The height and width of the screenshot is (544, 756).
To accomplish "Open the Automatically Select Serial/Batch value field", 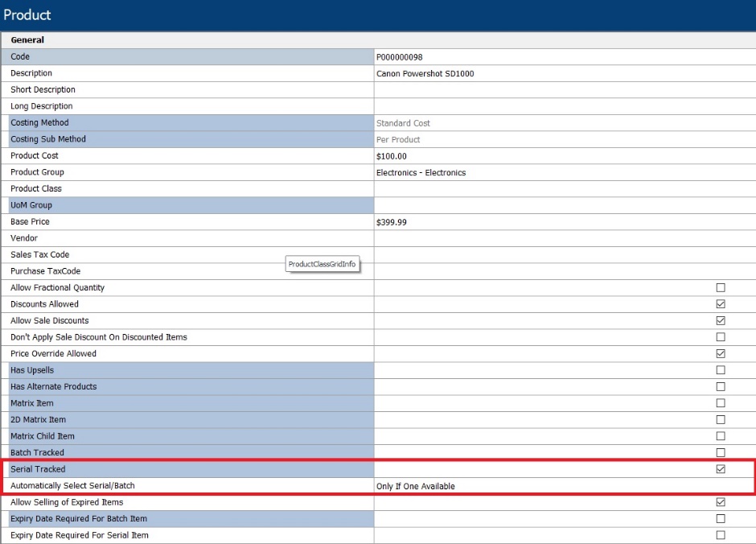I will pyautogui.click(x=565, y=485).
